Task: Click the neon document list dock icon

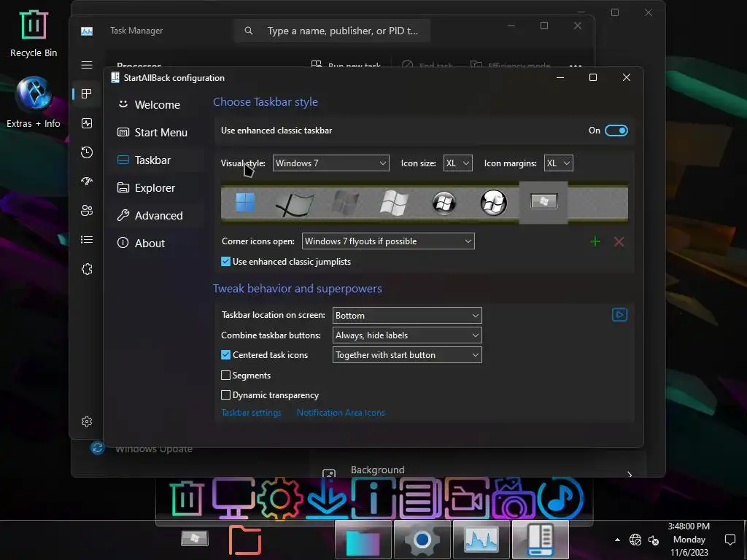Action: click(420, 499)
